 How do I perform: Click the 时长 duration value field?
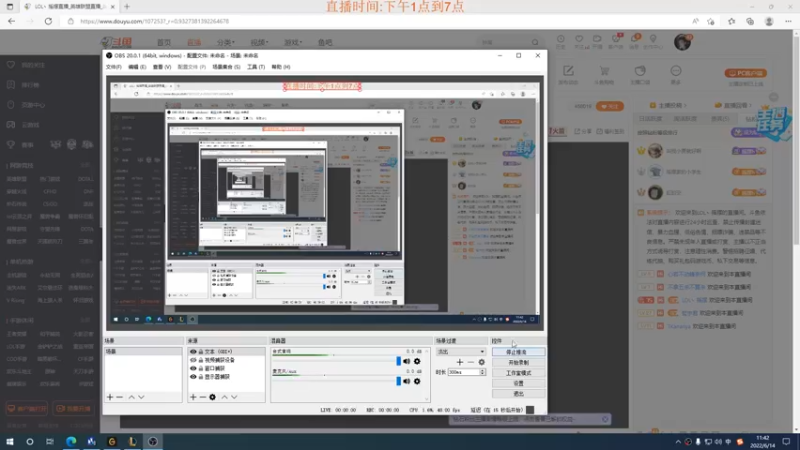[463, 372]
